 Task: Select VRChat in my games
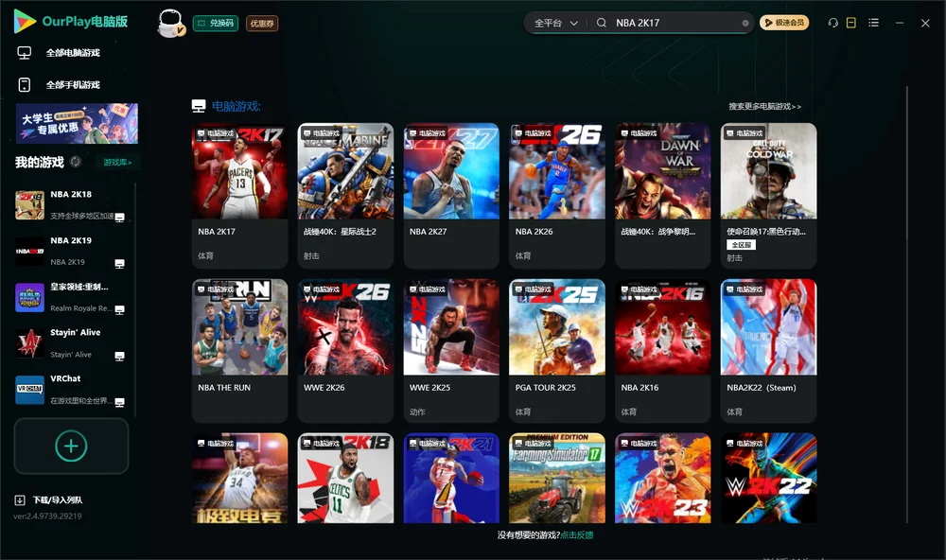pos(71,390)
